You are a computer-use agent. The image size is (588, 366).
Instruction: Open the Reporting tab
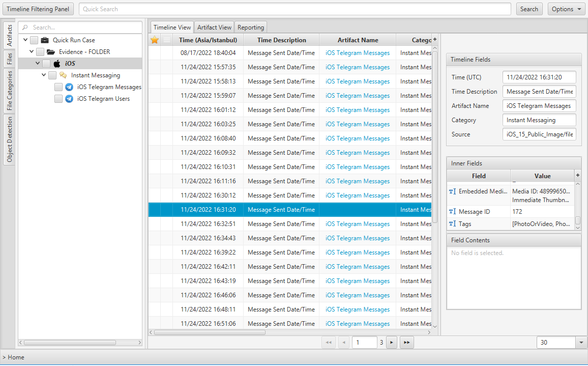(251, 27)
